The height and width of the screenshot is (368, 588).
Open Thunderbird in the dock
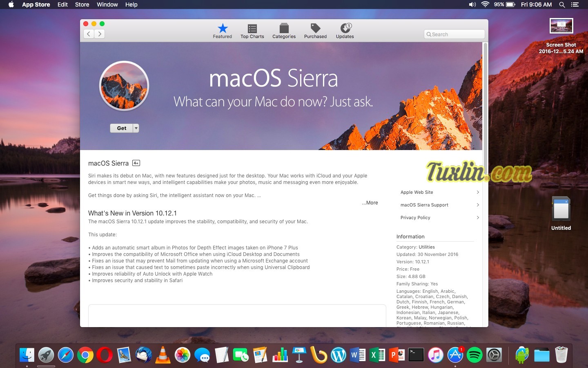pyautogui.click(x=144, y=355)
